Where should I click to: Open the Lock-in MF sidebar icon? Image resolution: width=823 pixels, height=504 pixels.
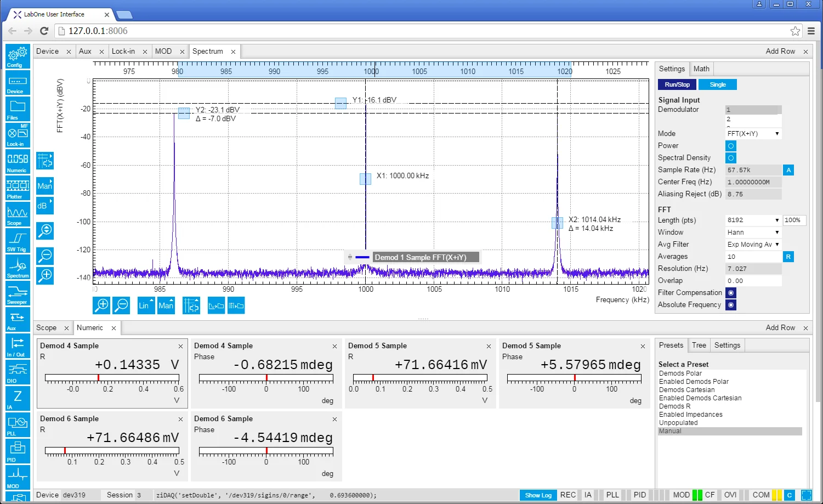click(18, 135)
